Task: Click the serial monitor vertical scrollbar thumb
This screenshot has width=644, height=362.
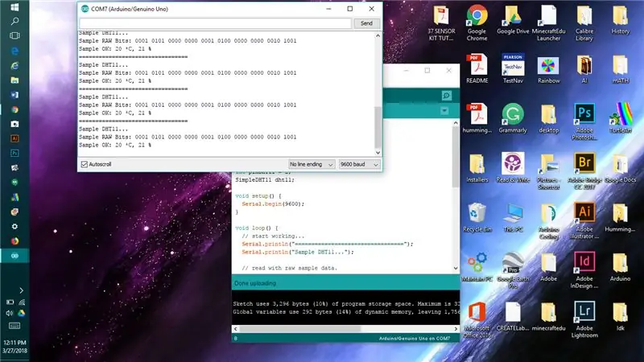Action: [378, 127]
